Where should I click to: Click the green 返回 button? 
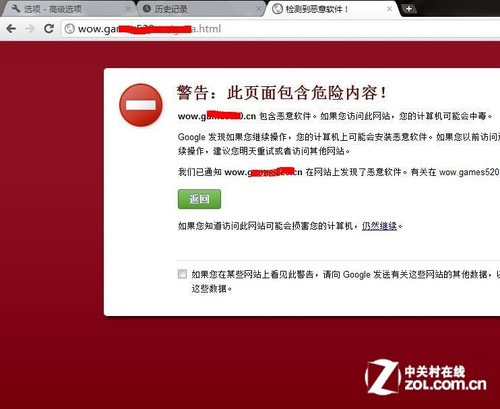coord(199,199)
